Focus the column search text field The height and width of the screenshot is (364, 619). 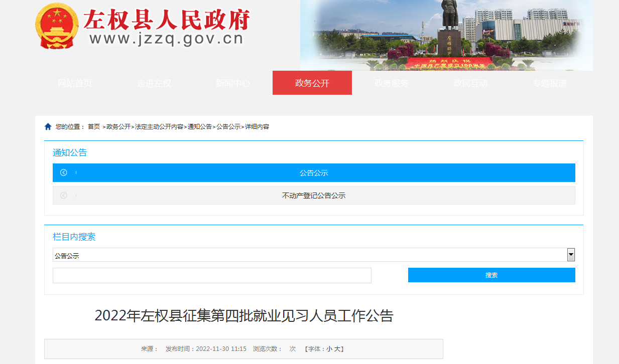[x=212, y=275]
